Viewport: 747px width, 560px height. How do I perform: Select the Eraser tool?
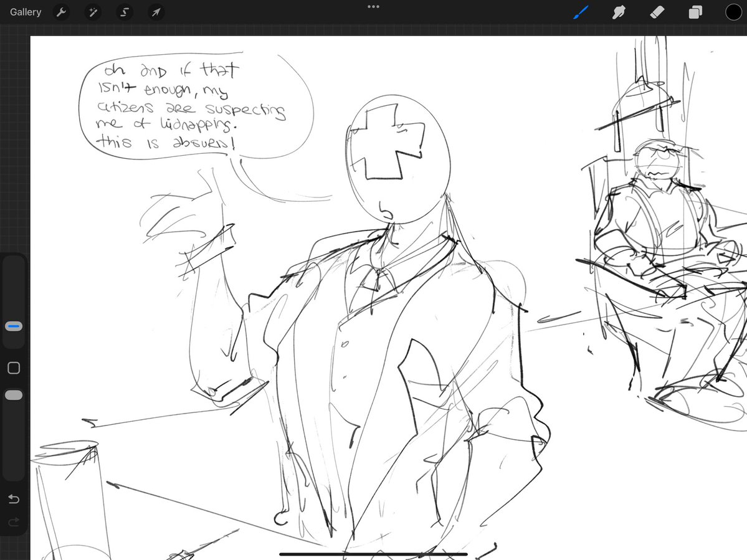[657, 12]
